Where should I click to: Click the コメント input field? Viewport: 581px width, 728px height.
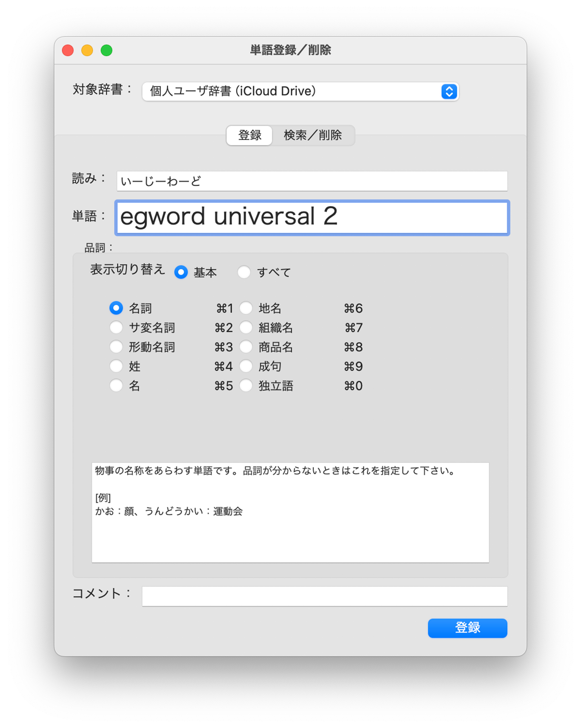point(324,596)
